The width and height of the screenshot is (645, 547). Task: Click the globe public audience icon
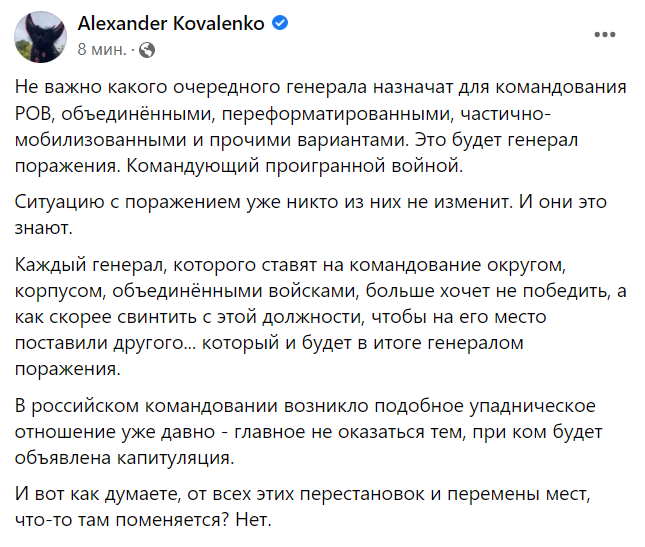click(x=147, y=50)
